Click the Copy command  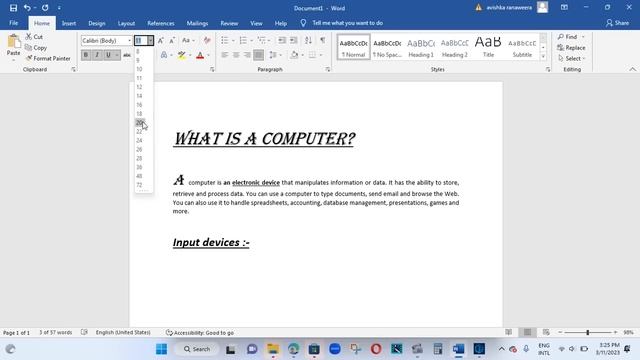pyautogui.click(x=36, y=48)
